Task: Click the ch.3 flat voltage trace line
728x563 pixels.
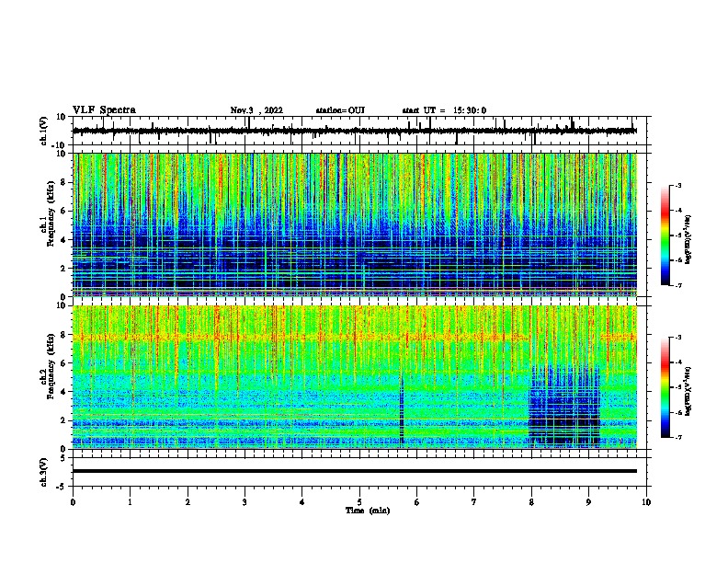Action: [x=354, y=471]
